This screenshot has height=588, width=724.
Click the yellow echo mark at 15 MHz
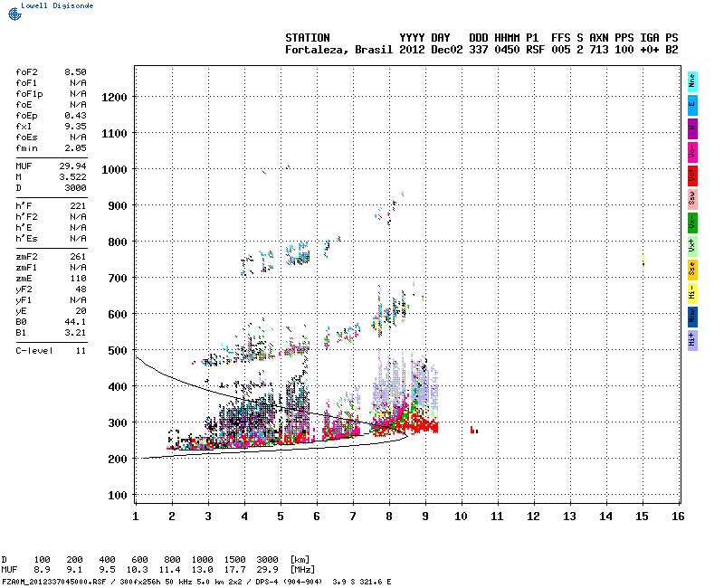643,261
